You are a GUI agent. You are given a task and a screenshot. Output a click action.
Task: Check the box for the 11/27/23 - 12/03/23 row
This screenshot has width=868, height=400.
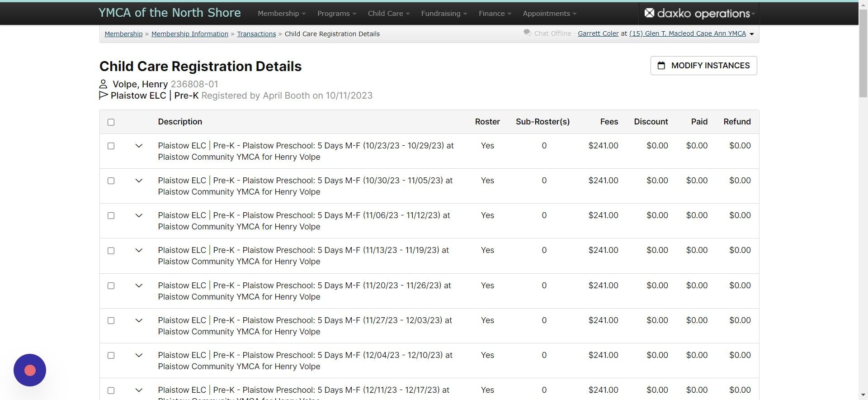click(111, 320)
